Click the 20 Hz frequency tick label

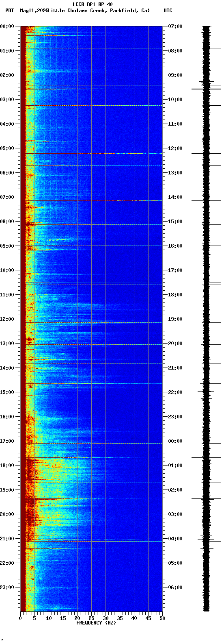click(77, 618)
